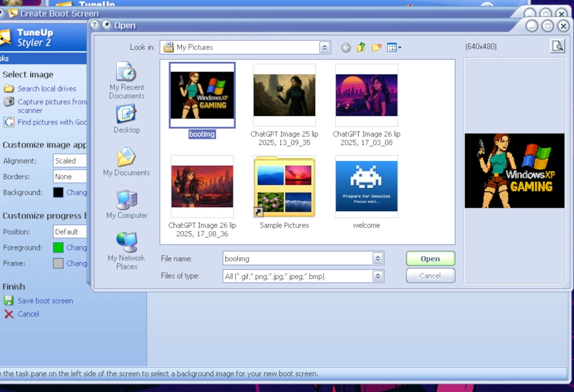Image resolution: width=574 pixels, height=392 pixels.
Task: Expand the Files of type dropdown
Action: [378, 276]
